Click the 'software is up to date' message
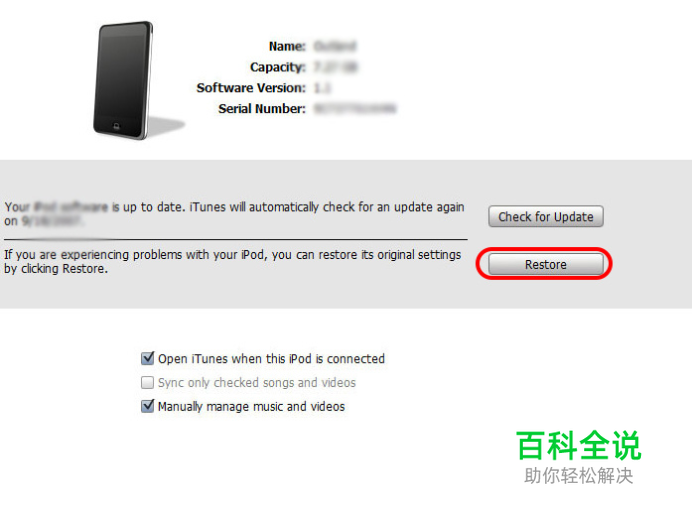This screenshot has height=520, width=692. pyautogui.click(x=234, y=214)
